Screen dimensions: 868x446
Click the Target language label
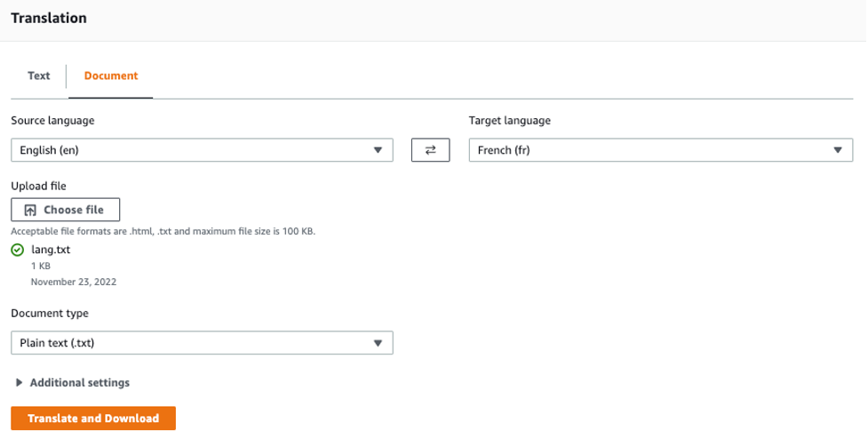[x=510, y=120]
